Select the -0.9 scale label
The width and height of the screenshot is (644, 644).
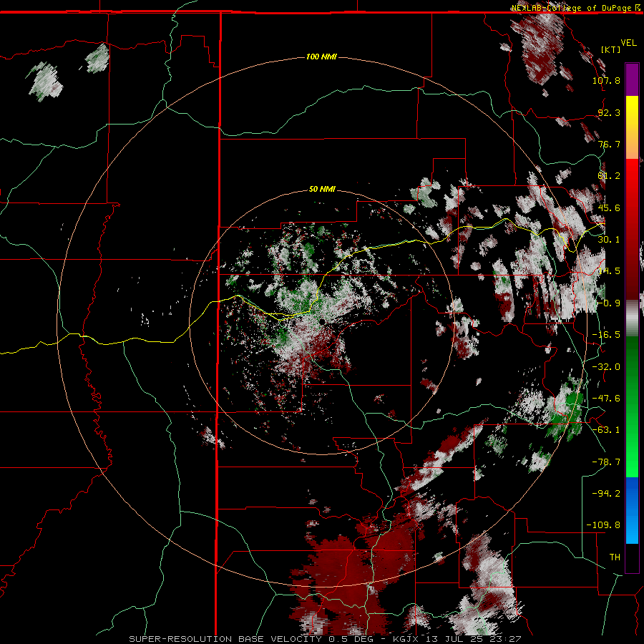click(x=609, y=303)
